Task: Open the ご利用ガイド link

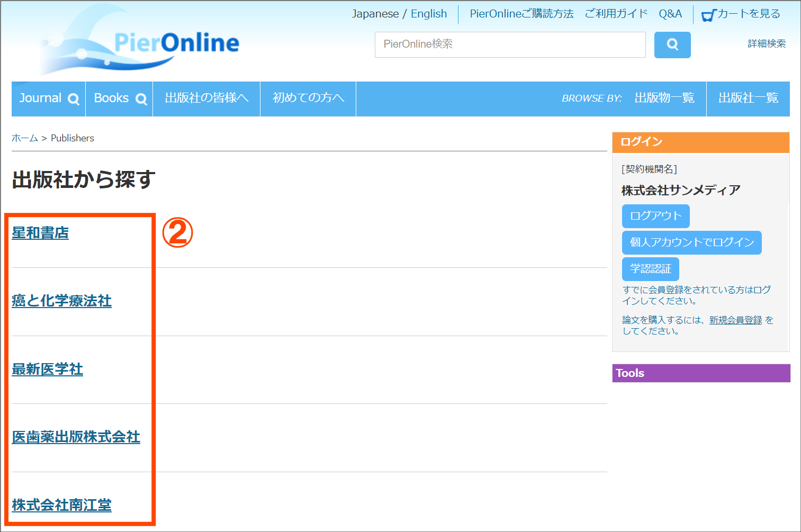Action: 616,14
